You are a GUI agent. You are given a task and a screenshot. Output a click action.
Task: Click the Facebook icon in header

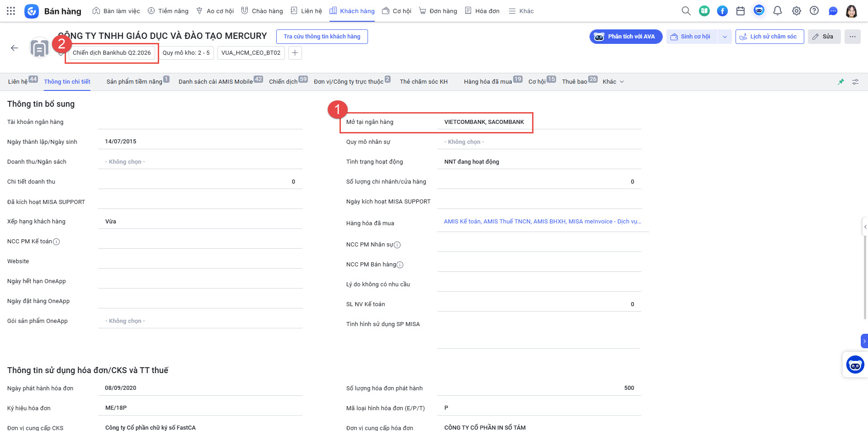click(722, 11)
